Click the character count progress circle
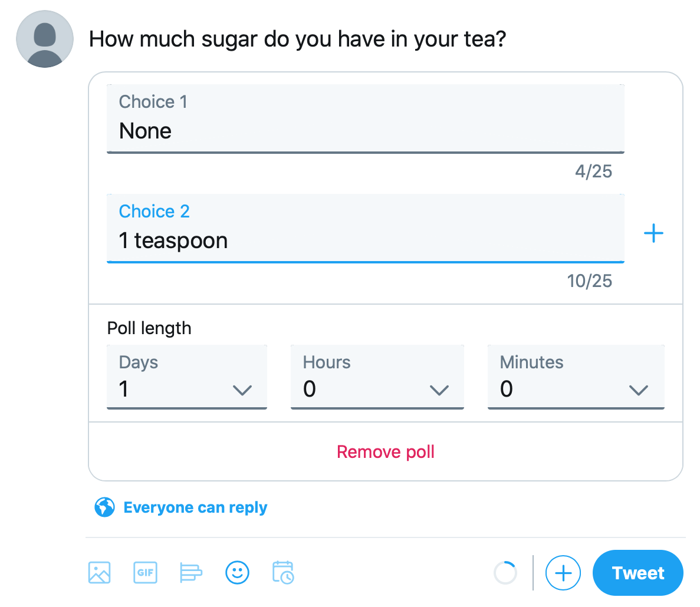 505,573
